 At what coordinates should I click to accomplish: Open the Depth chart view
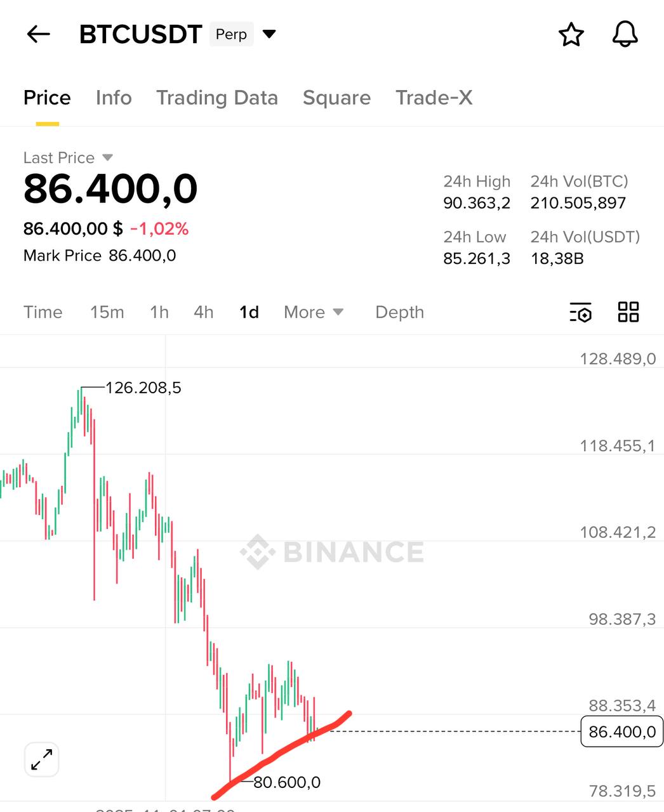tap(399, 312)
